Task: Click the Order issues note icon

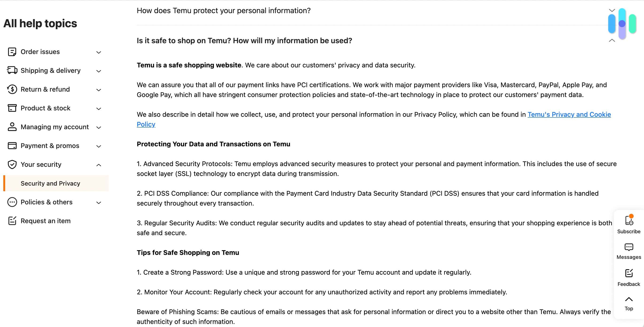Action: pyautogui.click(x=12, y=52)
